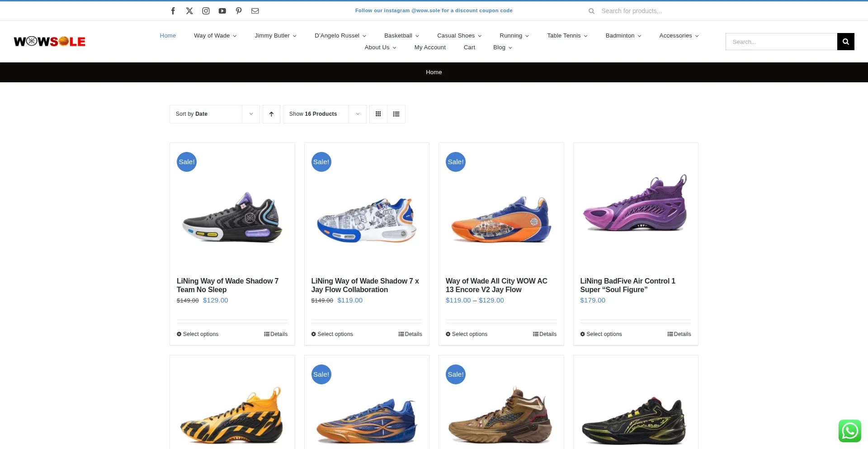
Task: Visit the Instagram profile icon
Action: (206, 11)
